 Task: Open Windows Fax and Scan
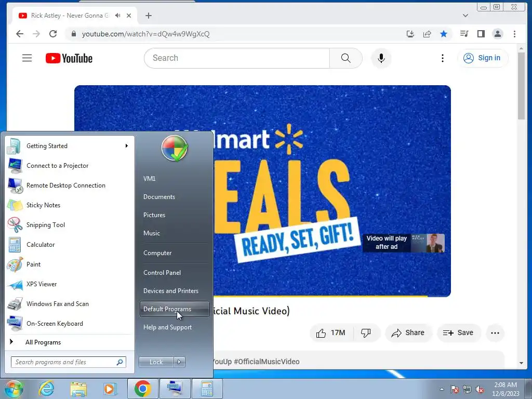point(70,303)
